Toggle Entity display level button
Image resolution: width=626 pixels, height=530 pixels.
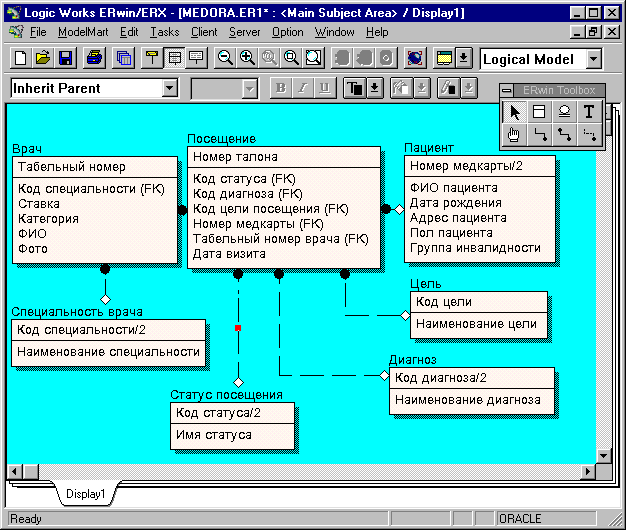click(x=153, y=58)
